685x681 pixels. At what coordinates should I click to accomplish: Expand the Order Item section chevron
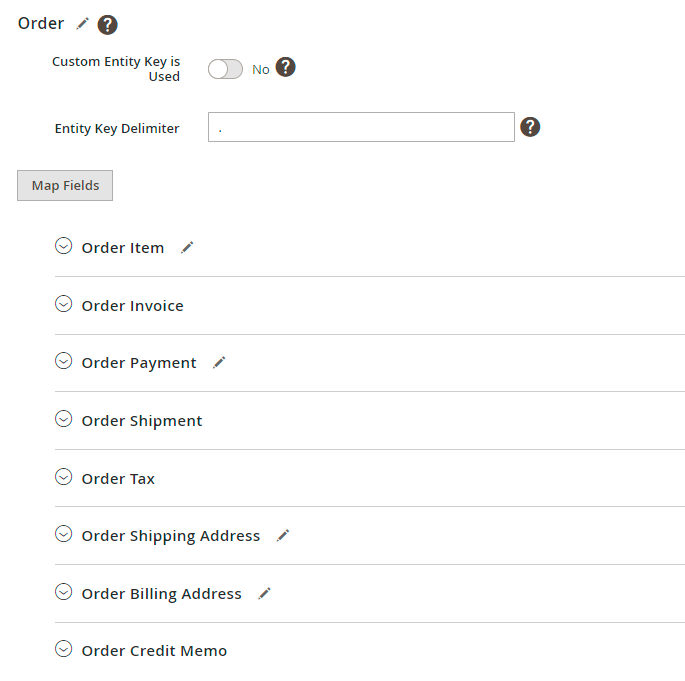click(64, 246)
